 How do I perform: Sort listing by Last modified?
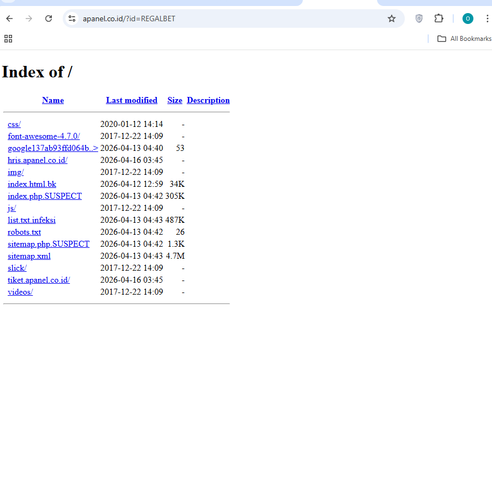click(x=132, y=100)
